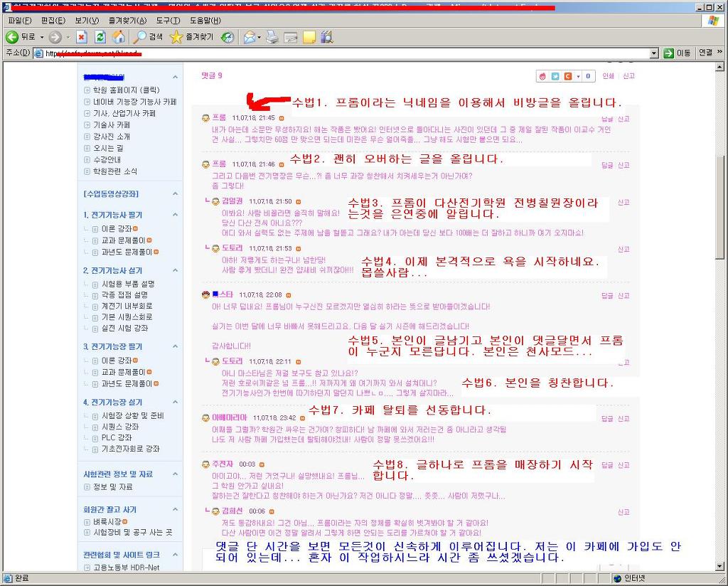
Task: Click the scrollbar down arrow at the bottom right
Action: click(x=719, y=567)
